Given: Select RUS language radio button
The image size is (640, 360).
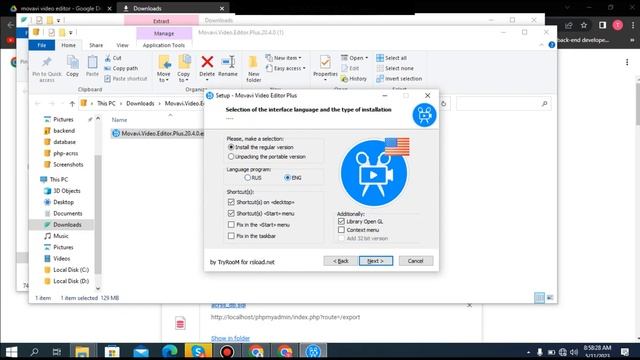Looking at the screenshot, I should [247, 178].
